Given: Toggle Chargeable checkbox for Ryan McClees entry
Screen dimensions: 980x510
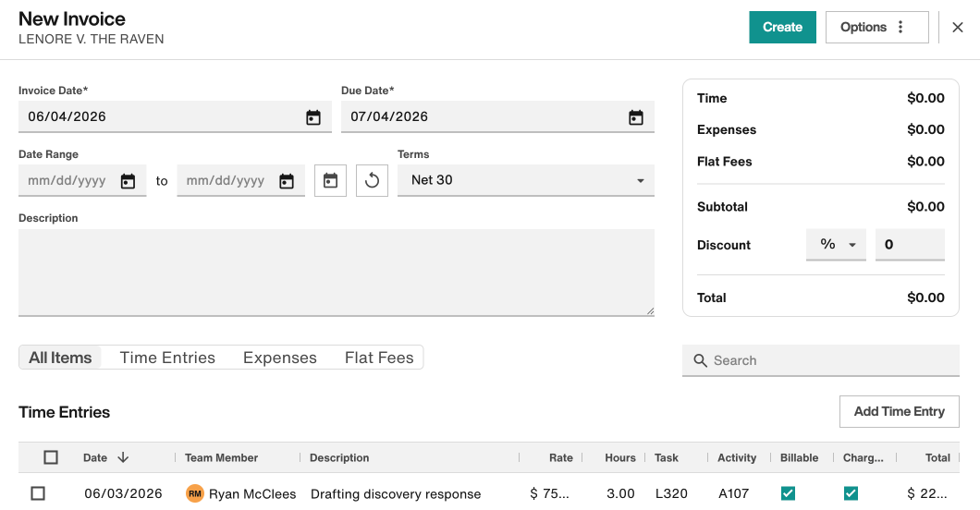Looking at the screenshot, I should pyautogui.click(x=851, y=493).
